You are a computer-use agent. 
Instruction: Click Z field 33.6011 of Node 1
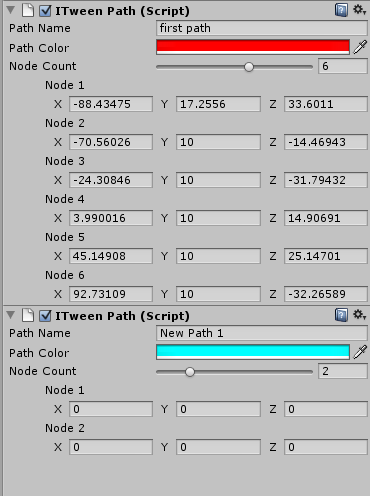click(326, 104)
